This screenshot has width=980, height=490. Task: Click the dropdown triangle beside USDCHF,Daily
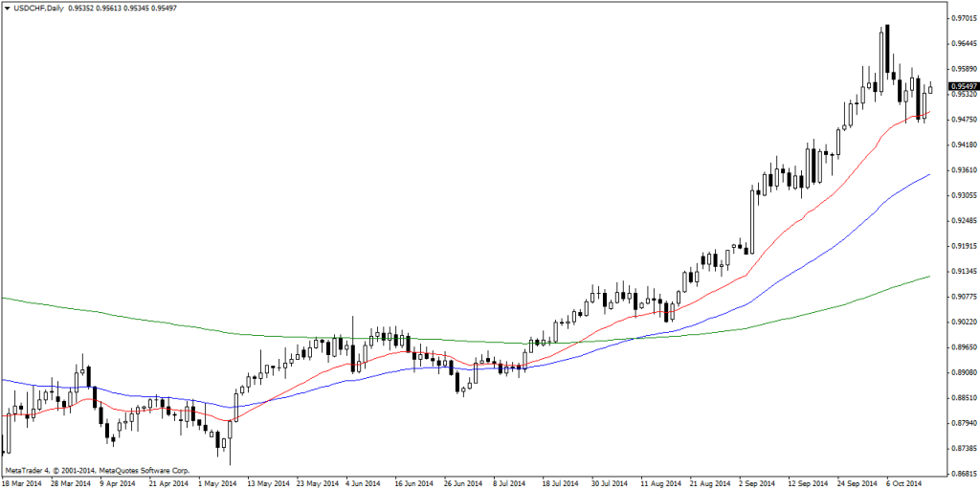(8, 9)
